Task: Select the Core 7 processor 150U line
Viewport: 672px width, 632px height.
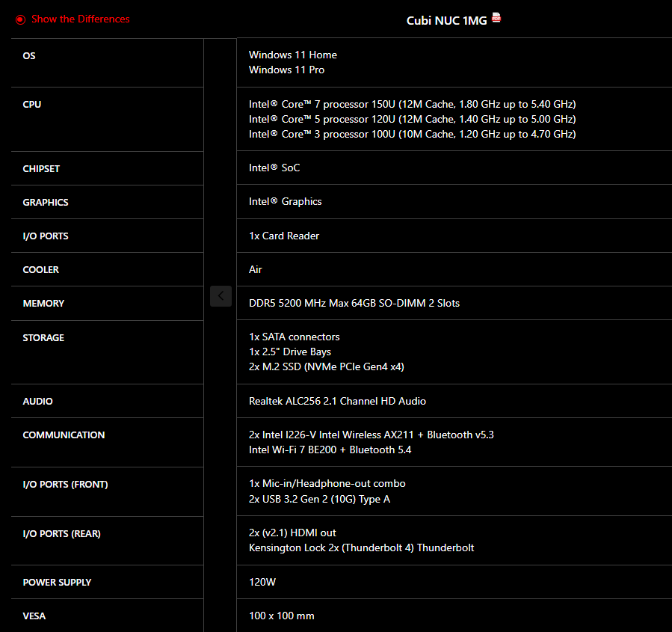Action: pyautogui.click(x=413, y=104)
